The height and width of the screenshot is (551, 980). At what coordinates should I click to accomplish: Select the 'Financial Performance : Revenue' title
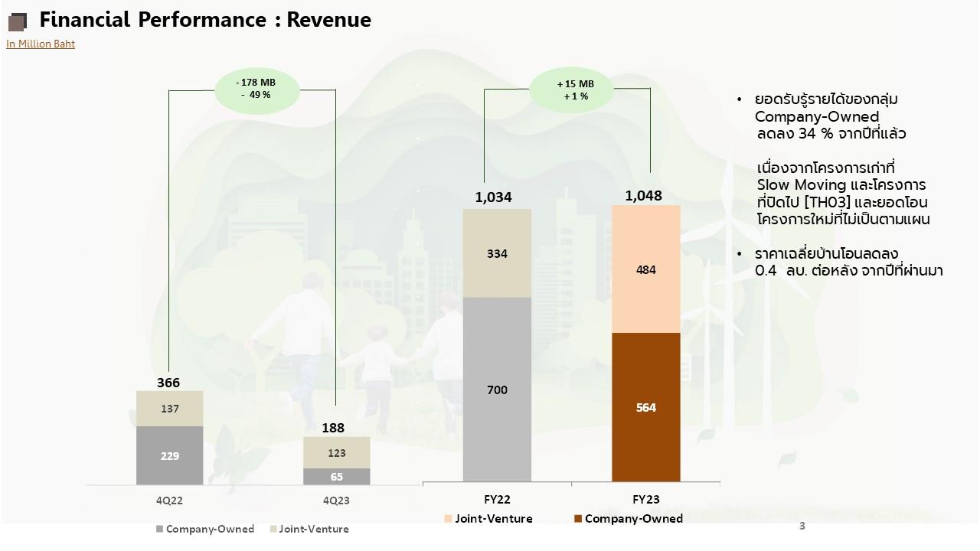click(x=205, y=20)
